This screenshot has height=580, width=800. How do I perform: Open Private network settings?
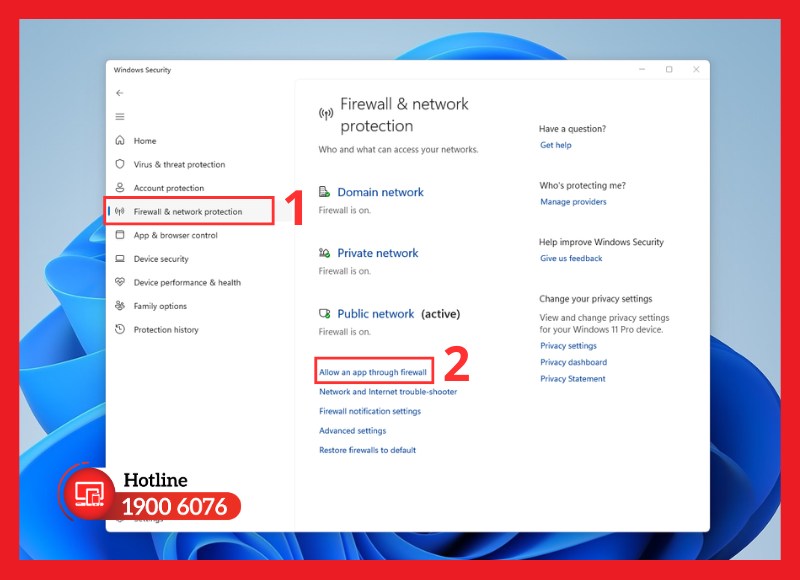[x=378, y=253]
